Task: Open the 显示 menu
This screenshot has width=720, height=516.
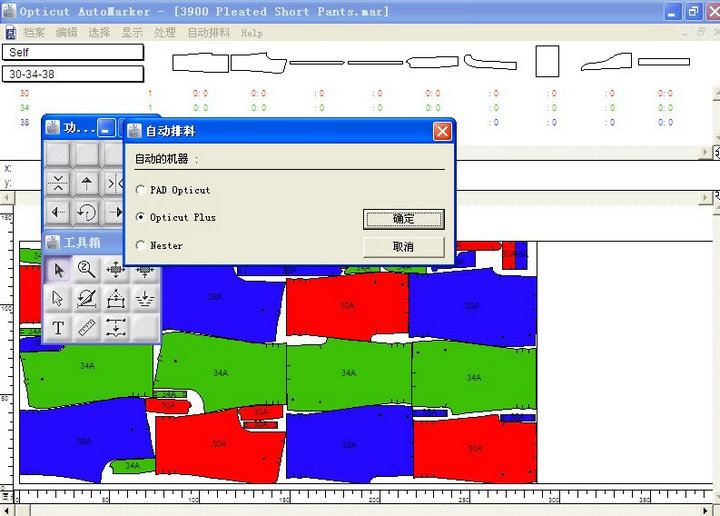Action: (x=132, y=33)
